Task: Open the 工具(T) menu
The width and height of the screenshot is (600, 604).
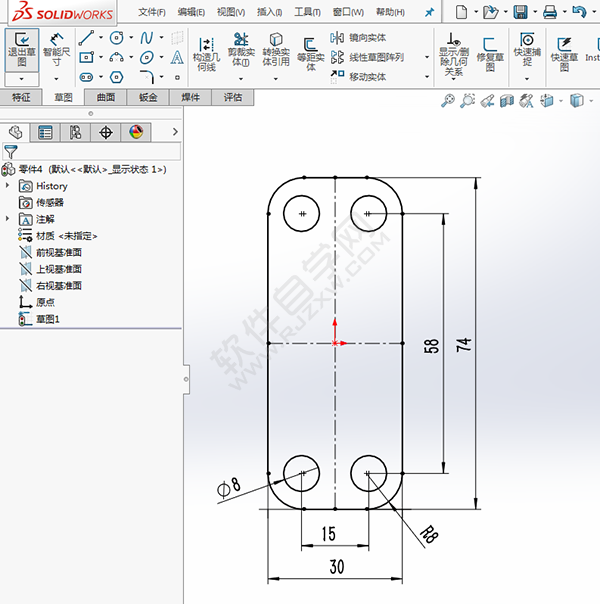Action: 307,12
